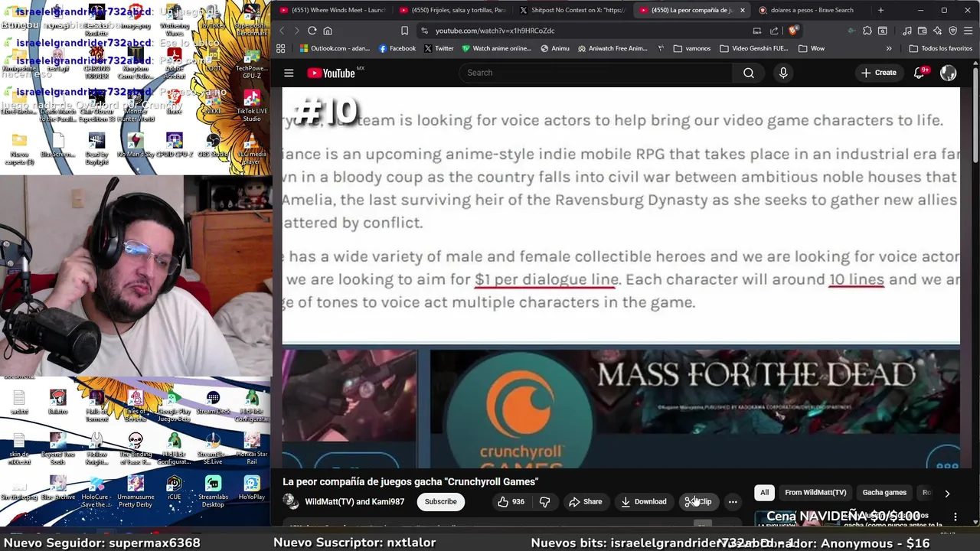The image size is (980, 551).
Task: Open Brave Leo AI sparkle icon
Action: 938,31
